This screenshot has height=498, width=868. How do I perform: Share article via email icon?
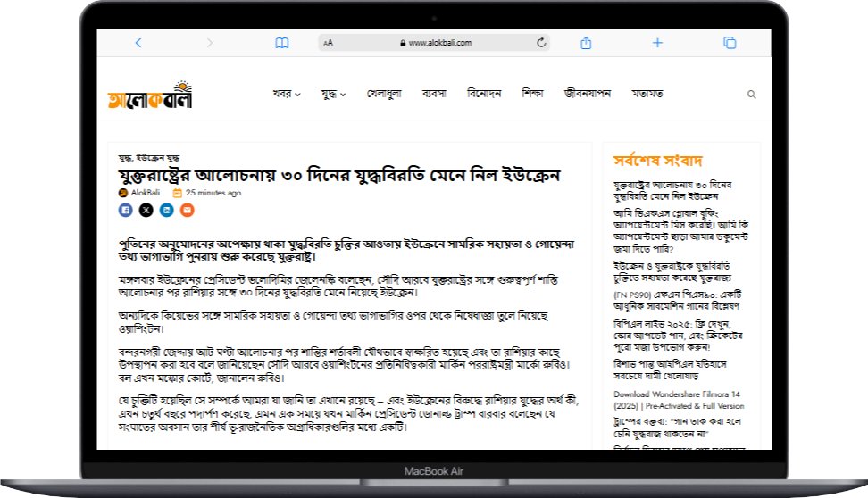point(188,210)
